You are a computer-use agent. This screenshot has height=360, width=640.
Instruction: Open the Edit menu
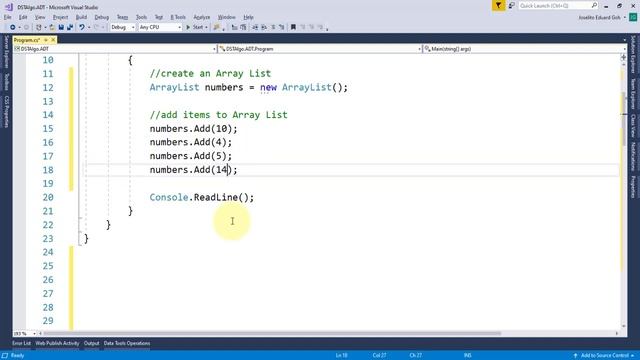click(23, 17)
